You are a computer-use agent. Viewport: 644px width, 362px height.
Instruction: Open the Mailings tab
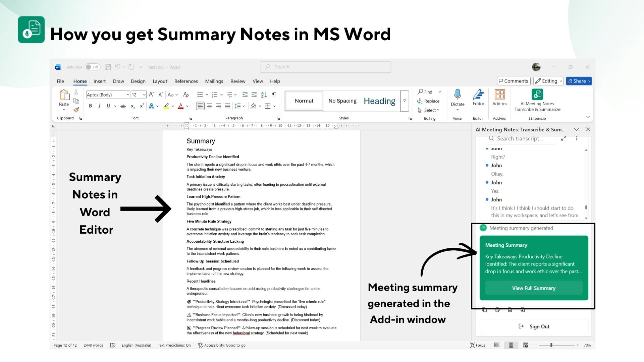click(x=214, y=81)
